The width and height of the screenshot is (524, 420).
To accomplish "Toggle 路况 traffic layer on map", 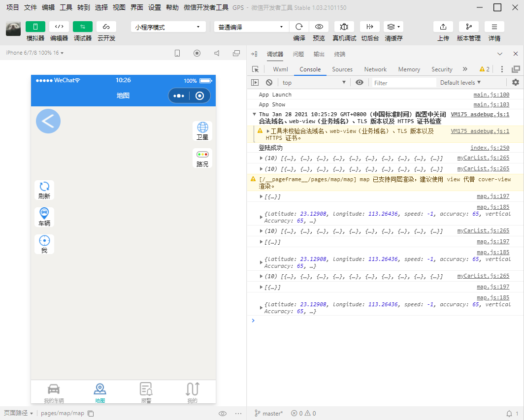I will coord(202,158).
